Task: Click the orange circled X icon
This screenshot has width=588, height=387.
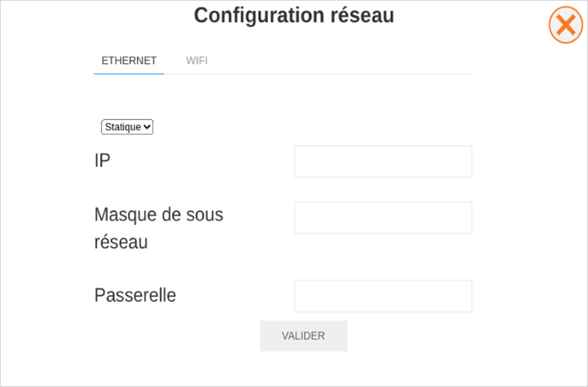Action: coord(565,26)
